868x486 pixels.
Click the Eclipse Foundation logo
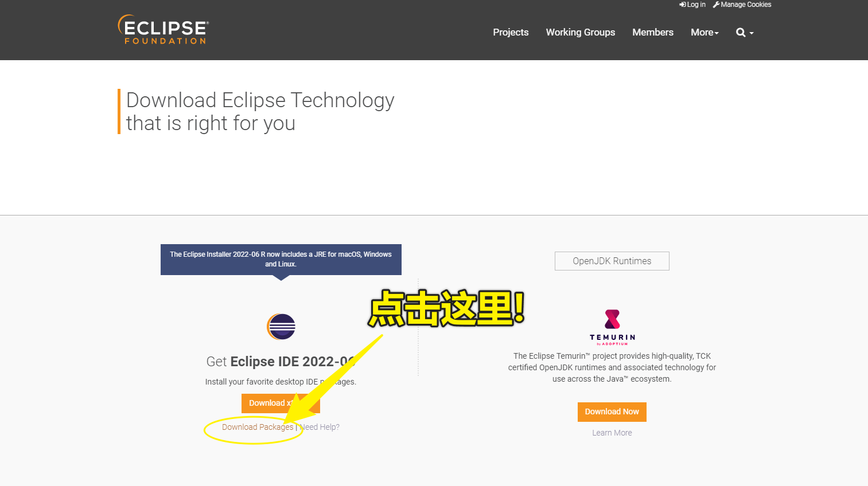164,29
